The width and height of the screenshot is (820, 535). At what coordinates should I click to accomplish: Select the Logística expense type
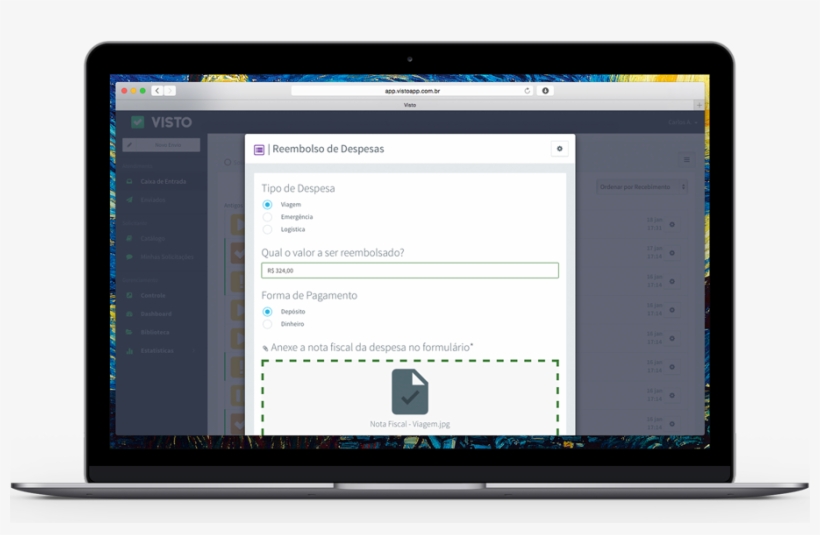click(x=267, y=229)
